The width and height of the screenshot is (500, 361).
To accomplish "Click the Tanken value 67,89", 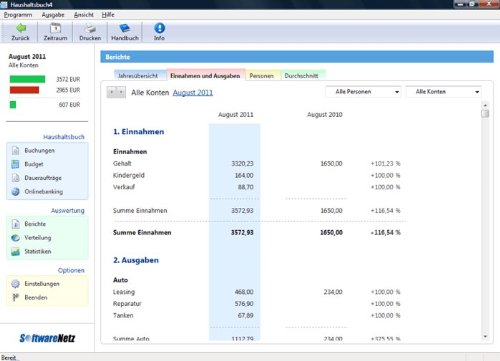I will (245, 315).
